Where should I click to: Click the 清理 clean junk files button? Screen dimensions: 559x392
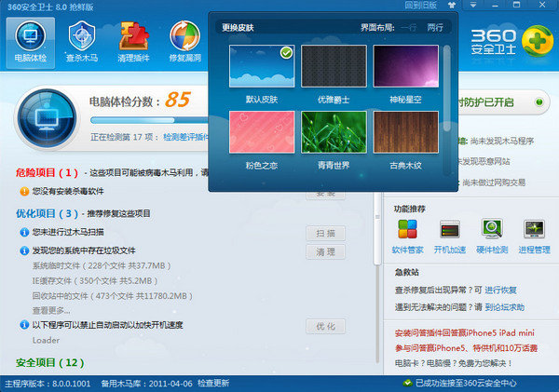click(325, 252)
